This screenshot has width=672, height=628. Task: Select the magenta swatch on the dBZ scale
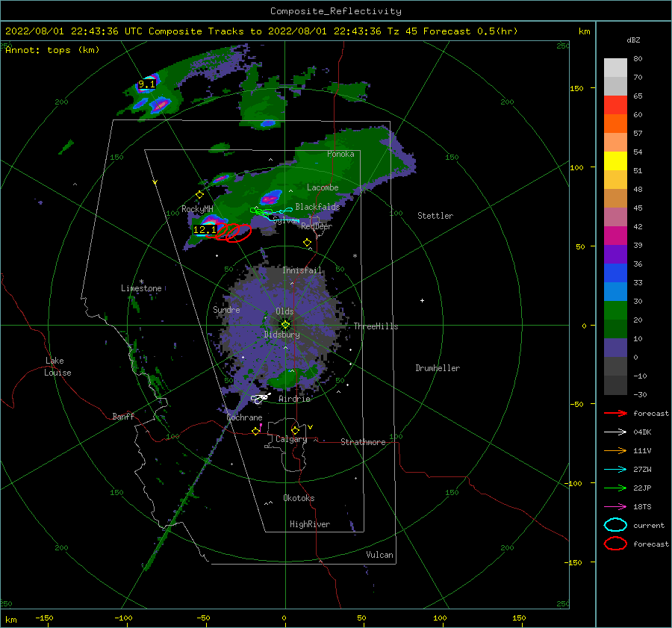[615, 235]
